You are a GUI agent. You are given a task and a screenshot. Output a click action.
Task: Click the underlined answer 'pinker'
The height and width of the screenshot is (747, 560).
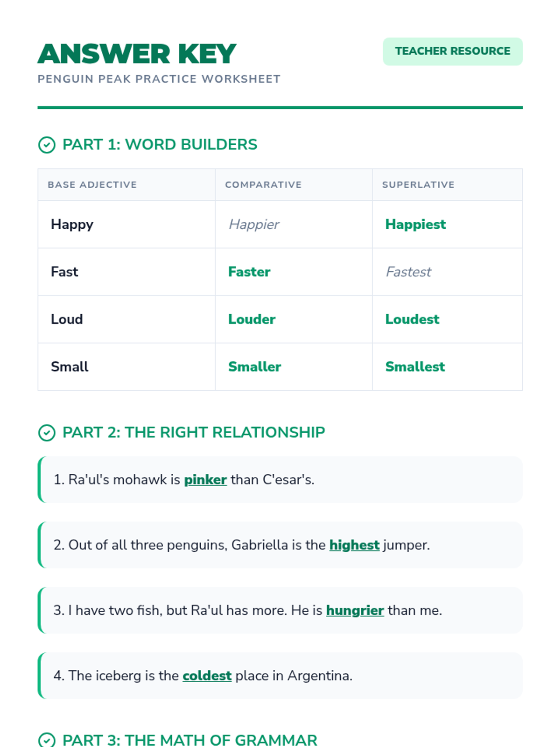[x=205, y=480]
